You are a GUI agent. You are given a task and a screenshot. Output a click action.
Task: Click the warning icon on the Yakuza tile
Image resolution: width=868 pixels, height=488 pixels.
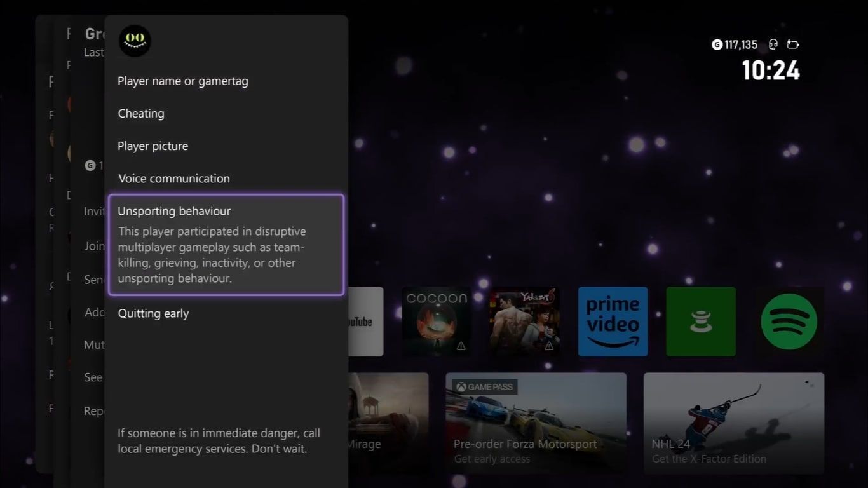[x=549, y=346]
